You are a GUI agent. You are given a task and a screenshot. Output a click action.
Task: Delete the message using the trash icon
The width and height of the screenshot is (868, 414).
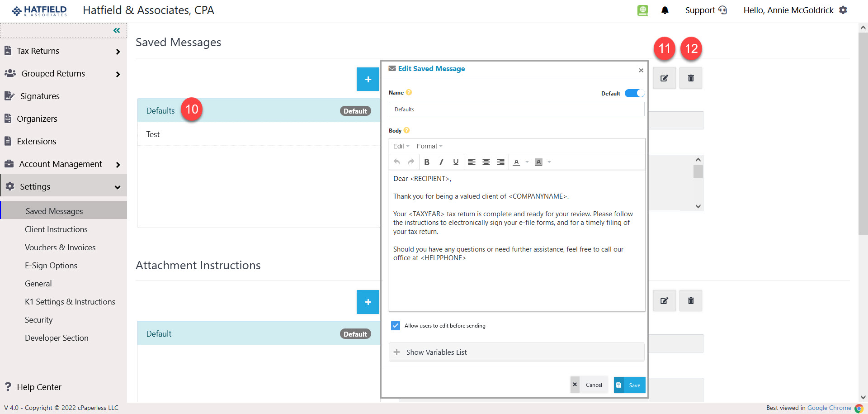[690, 78]
